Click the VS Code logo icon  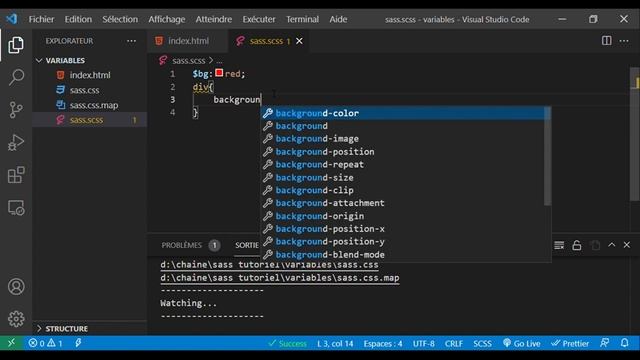(12, 19)
